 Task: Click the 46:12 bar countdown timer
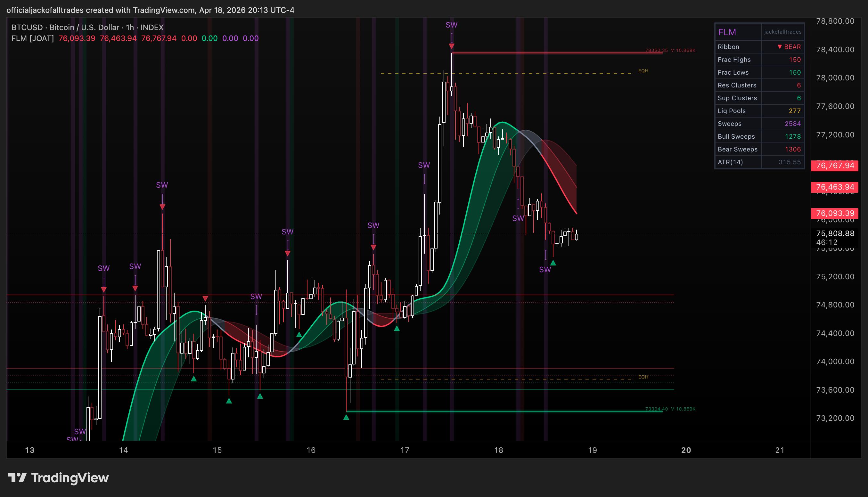[x=827, y=242]
